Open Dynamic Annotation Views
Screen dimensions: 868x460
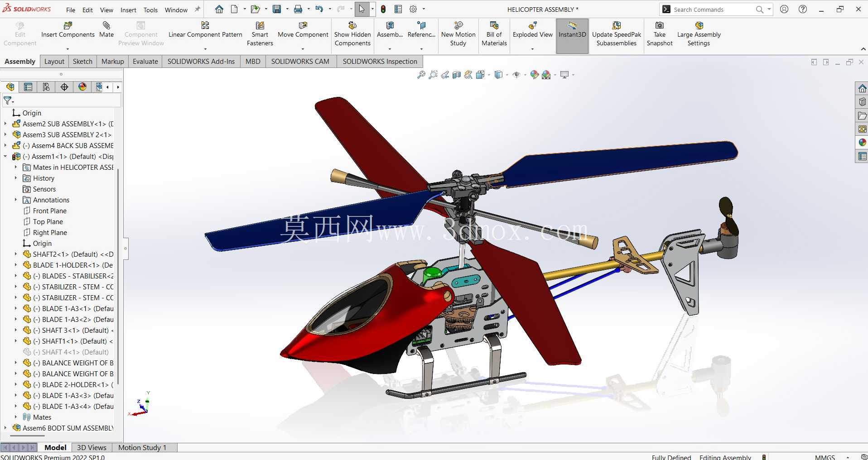468,75
